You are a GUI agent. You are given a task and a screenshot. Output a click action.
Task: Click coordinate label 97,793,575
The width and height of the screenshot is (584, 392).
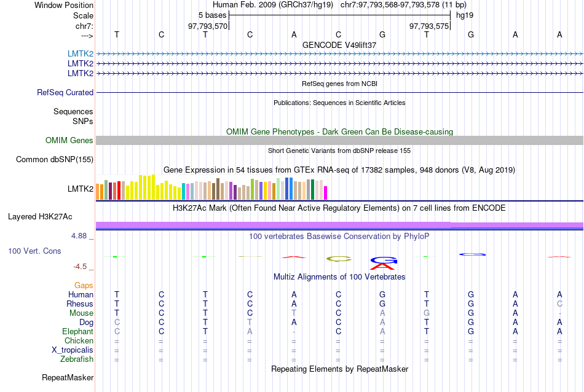(428, 26)
